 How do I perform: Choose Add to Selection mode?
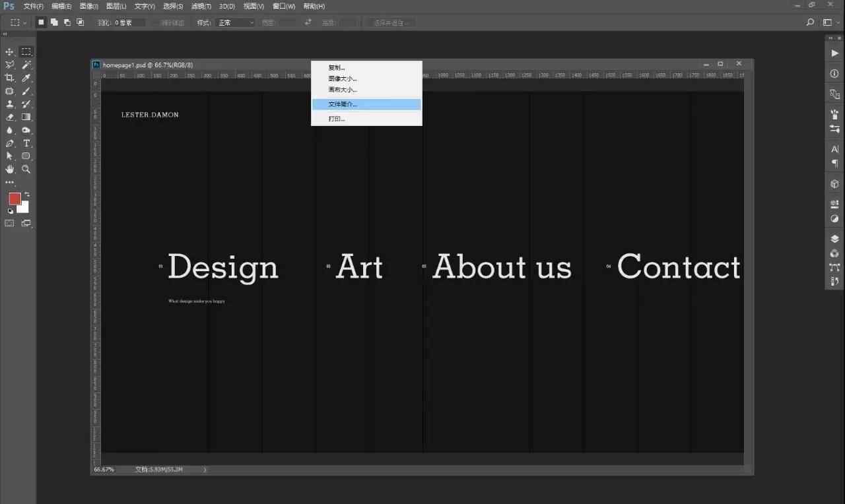54,22
